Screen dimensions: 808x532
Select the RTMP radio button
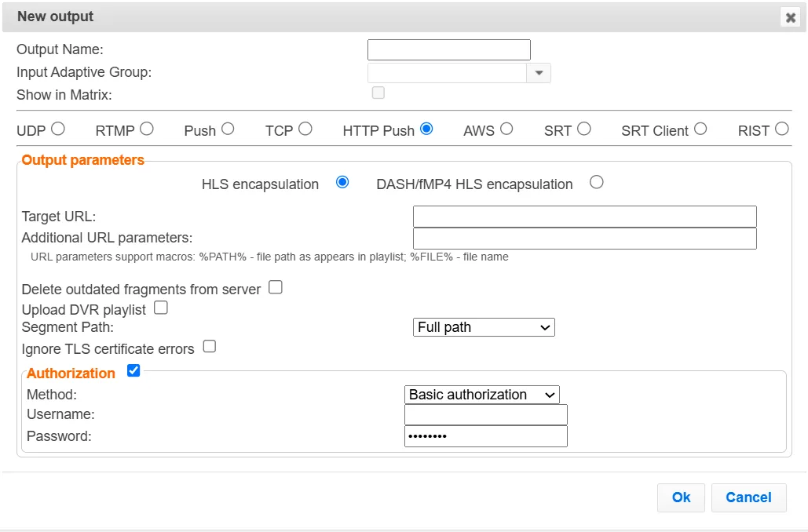click(146, 129)
